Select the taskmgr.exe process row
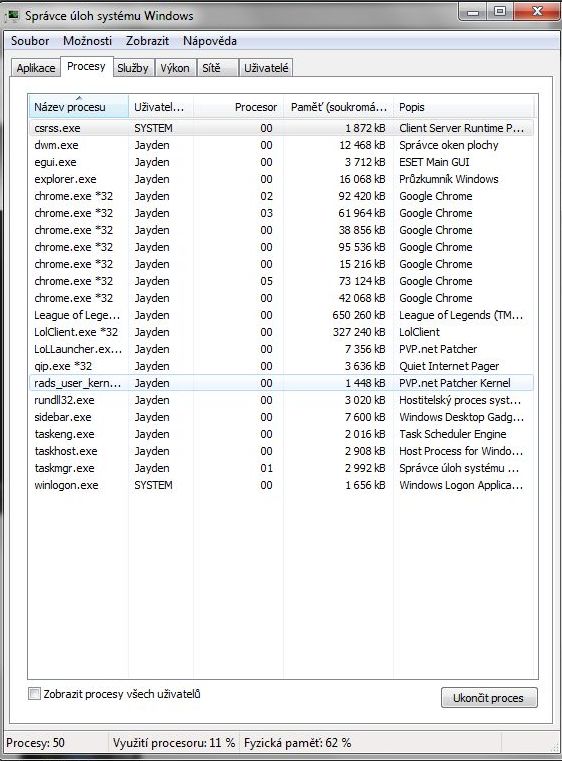This screenshot has height=761, width=562. pos(281,468)
